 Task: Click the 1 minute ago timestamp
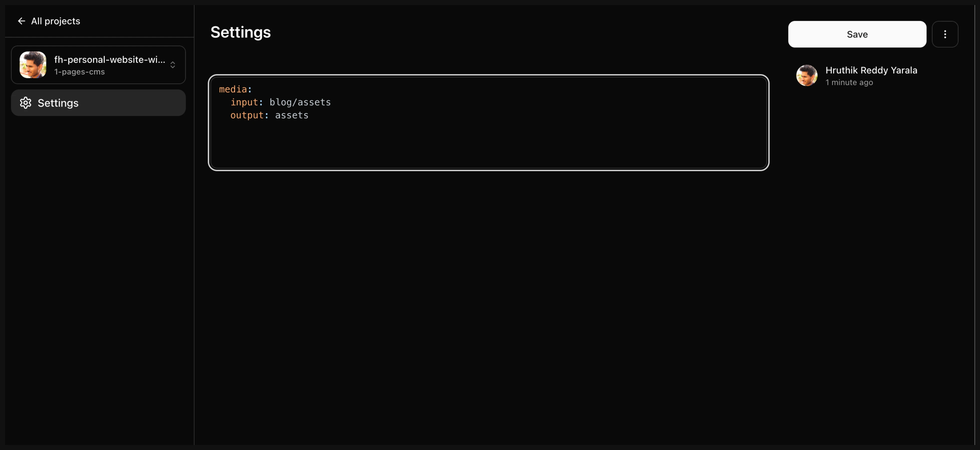(849, 83)
